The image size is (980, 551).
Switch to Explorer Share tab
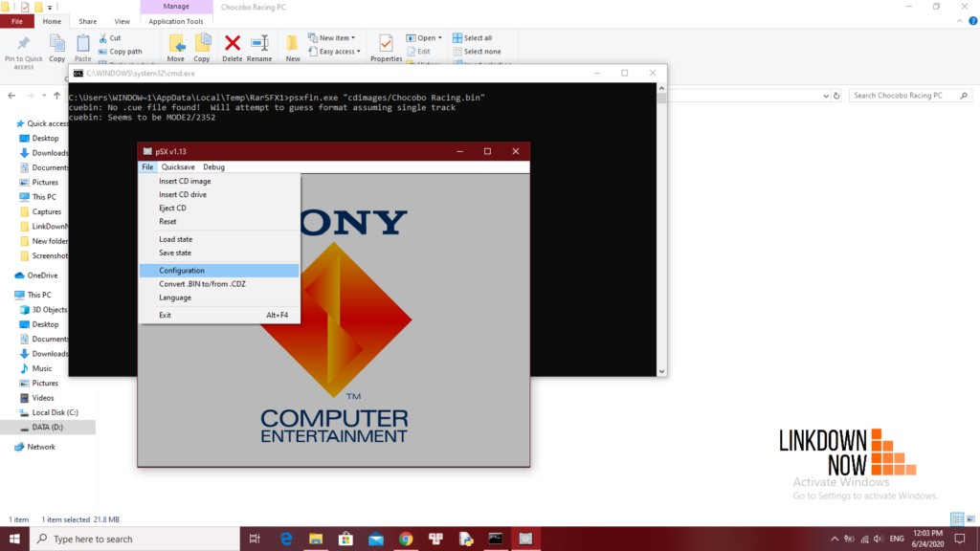tap(87, 21)
